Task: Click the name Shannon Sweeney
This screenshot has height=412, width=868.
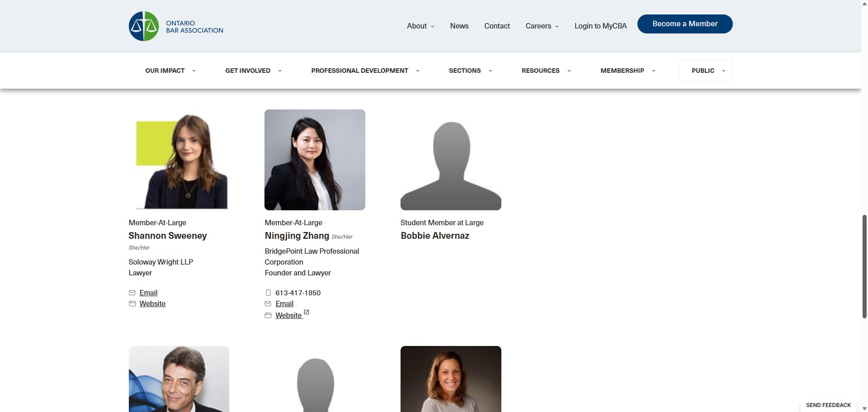Action: point(167,236)
